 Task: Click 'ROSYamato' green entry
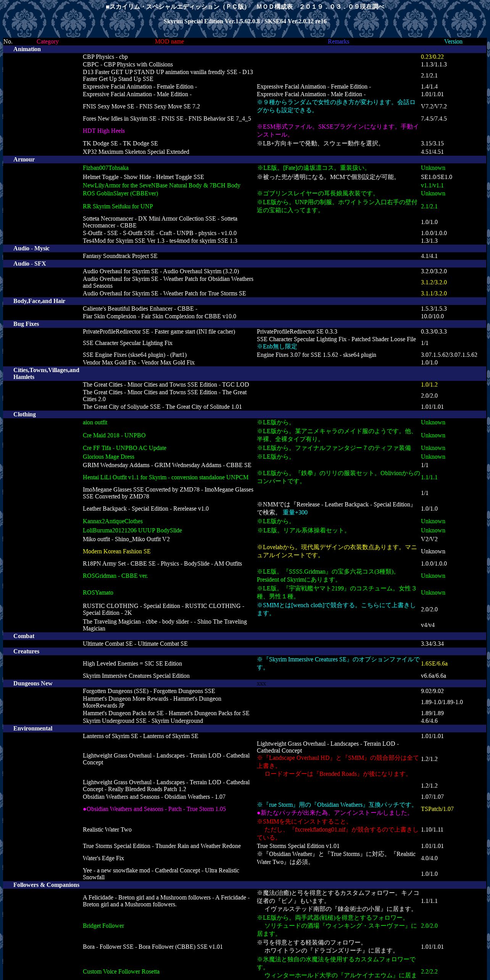point(98,593)
